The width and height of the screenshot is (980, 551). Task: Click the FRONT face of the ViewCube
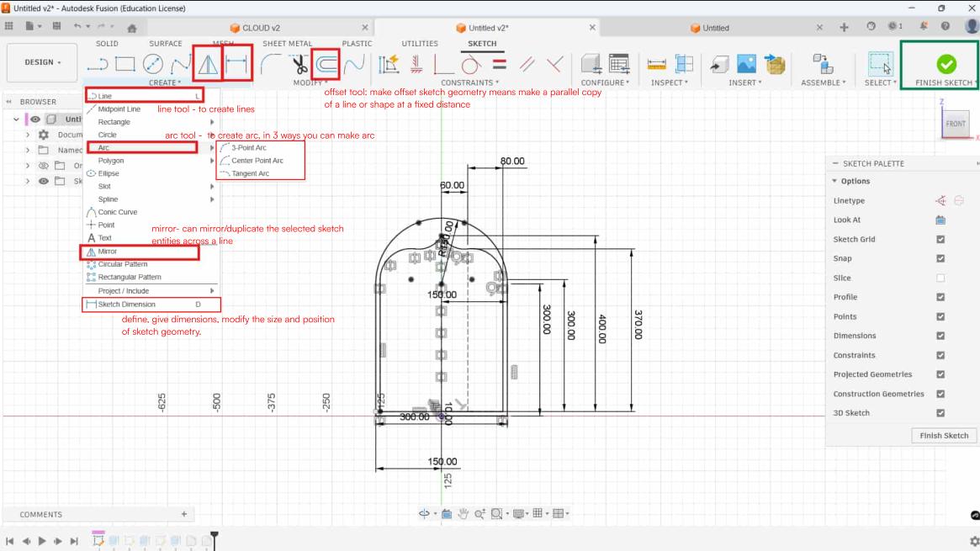pyautogui.click(x=955, y=124)
